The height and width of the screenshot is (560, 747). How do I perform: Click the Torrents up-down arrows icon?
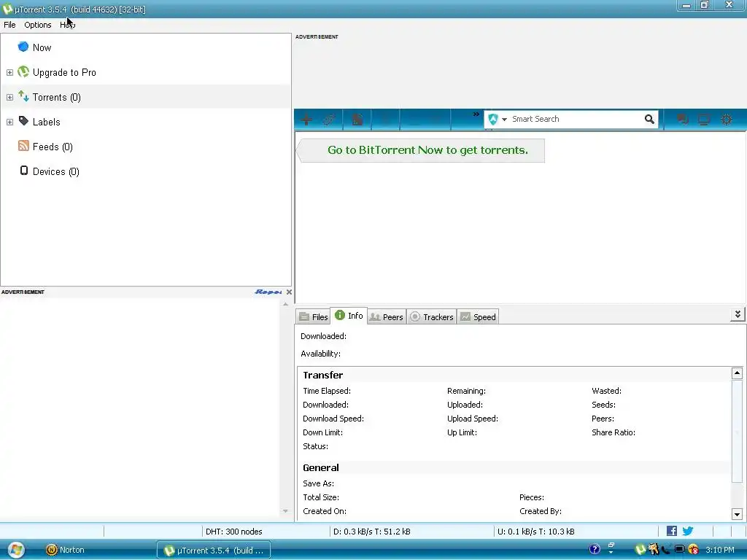click(x=23, y=96)
